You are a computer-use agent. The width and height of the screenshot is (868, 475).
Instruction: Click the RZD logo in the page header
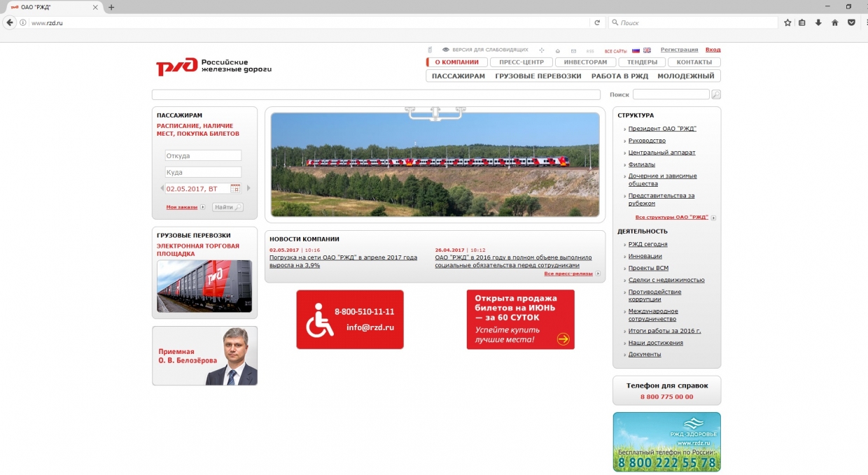coord(213,66)
